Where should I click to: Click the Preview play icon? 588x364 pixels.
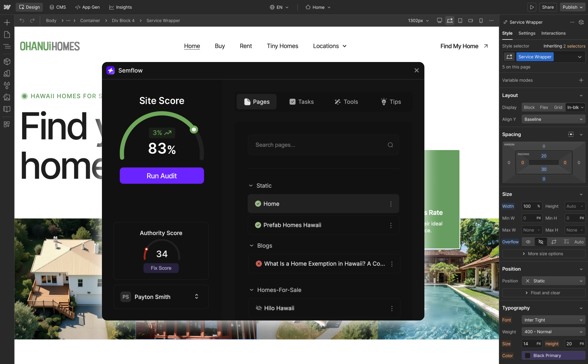click(532, 7)
